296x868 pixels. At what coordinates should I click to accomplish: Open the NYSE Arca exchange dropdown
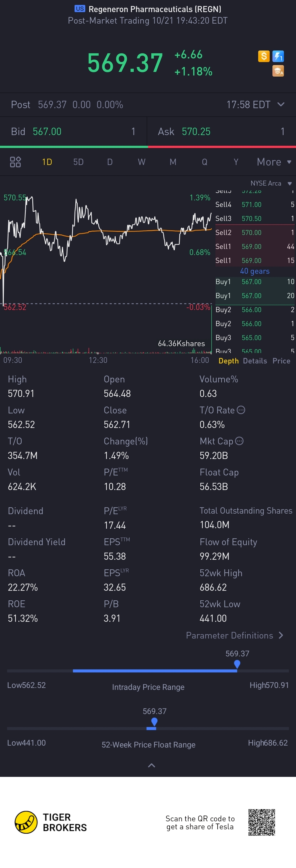tap(271, 183)
